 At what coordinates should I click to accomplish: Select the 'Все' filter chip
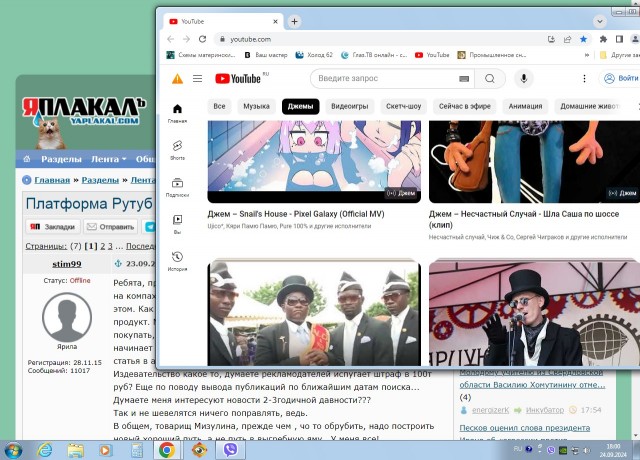pyautogui.click(x=219, y=106)
